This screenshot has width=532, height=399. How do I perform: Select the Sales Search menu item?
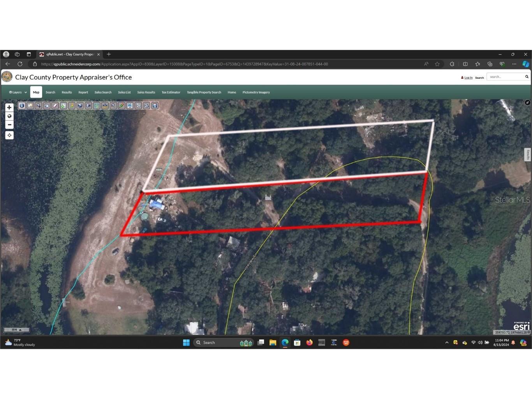pyautogui.click(x=103, y=92)
